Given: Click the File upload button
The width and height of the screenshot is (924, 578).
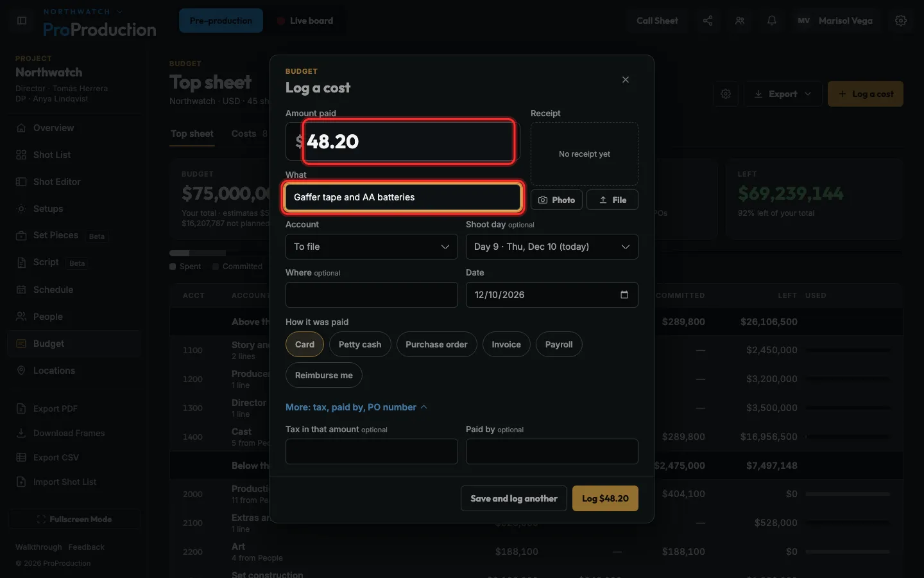Looking at the screenshot, I should click(612, 200).
